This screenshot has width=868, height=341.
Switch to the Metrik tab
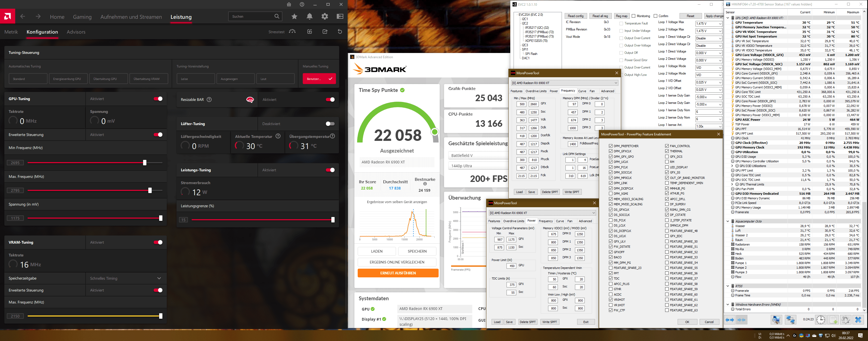(11, 32)
